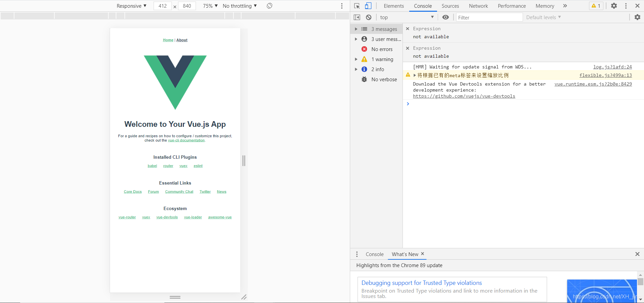
Task: Open the customize DevTools three-dot menu
Action: pos(626,6)
